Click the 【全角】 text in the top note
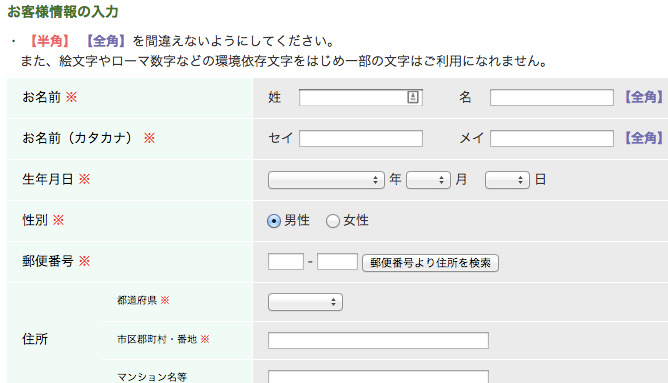668x383 pixels. point(106,41)
